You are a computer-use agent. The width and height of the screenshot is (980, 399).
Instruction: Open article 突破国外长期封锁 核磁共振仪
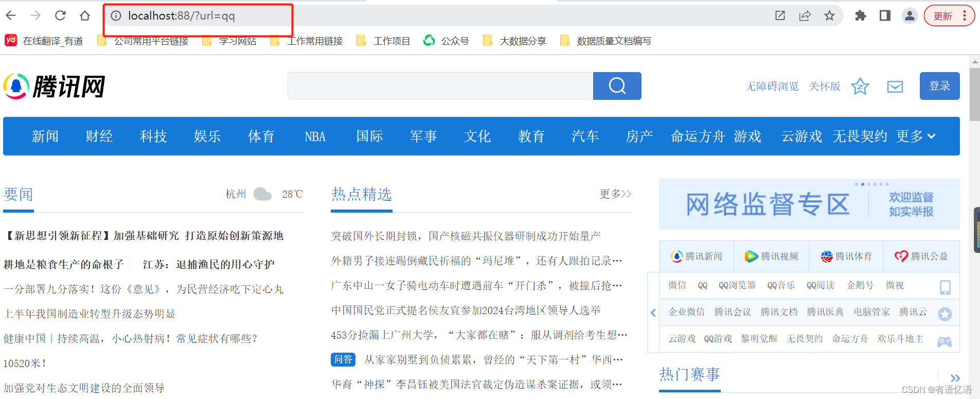point(466,236)
